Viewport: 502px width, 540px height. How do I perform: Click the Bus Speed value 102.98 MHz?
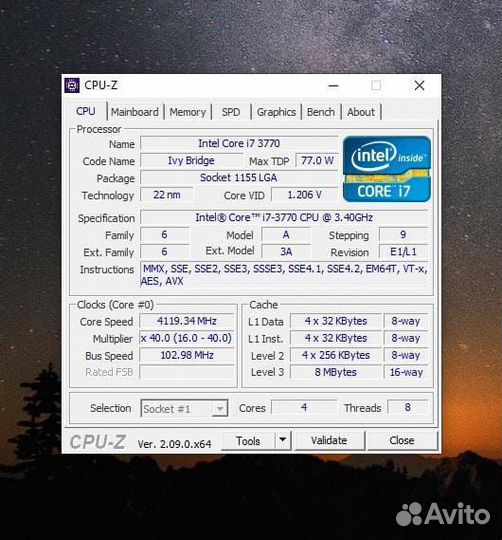(187, 355)
